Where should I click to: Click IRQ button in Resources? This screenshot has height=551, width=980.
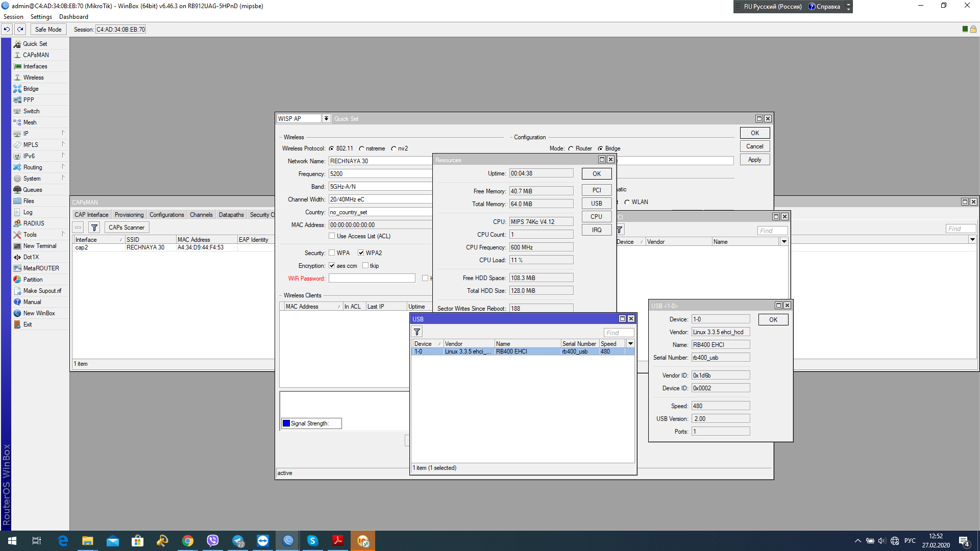pyautogui.click(x=597, y=230)
